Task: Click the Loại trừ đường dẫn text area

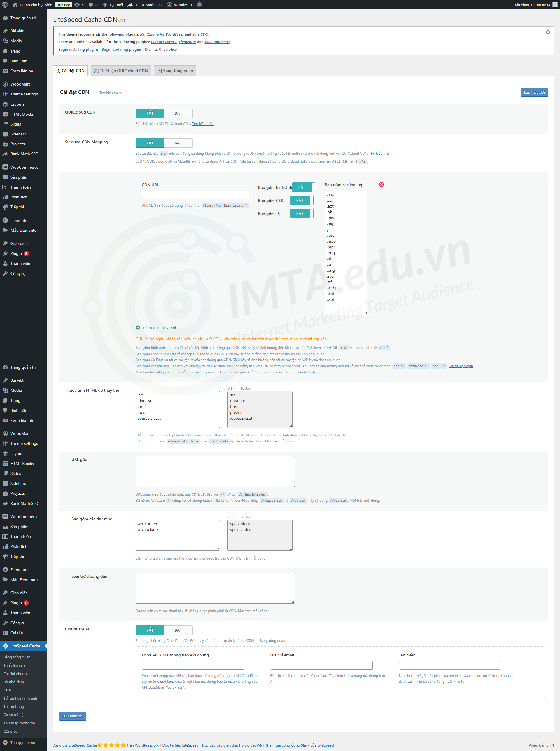Action: [x=215, y=588]
